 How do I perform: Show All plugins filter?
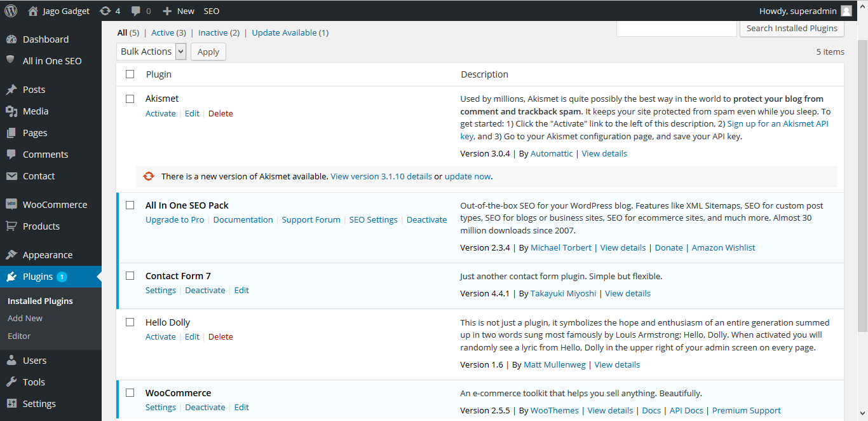pyautogui.click(x=122, y=32)
